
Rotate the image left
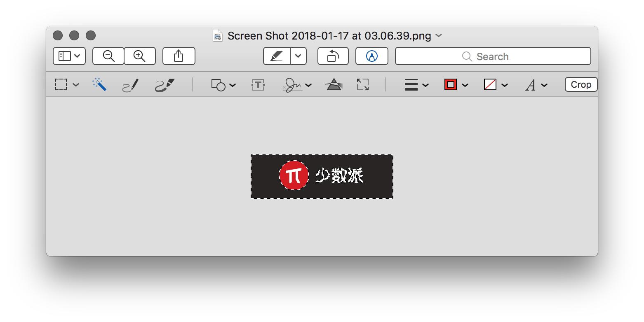(x=333, y=56)
